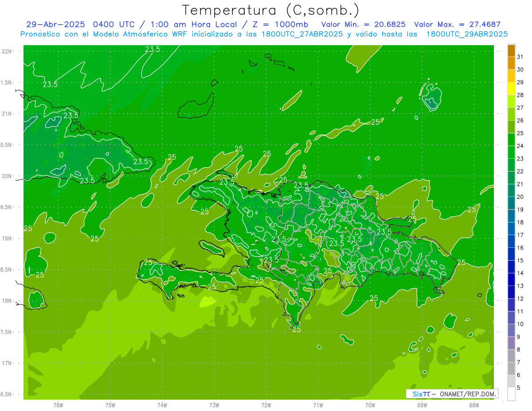Click the "25" color scale label beside colorbar

pyautogui.click(x=520, y=133)
